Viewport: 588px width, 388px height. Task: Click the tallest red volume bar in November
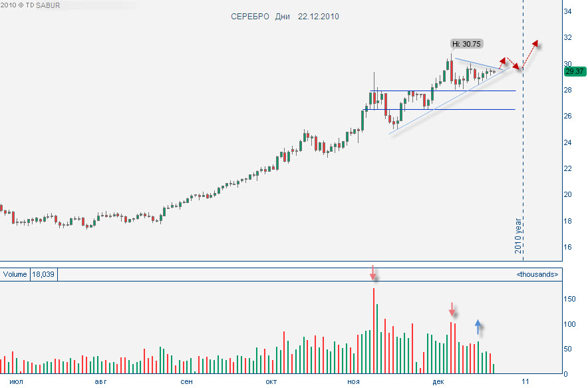[374, 331]
